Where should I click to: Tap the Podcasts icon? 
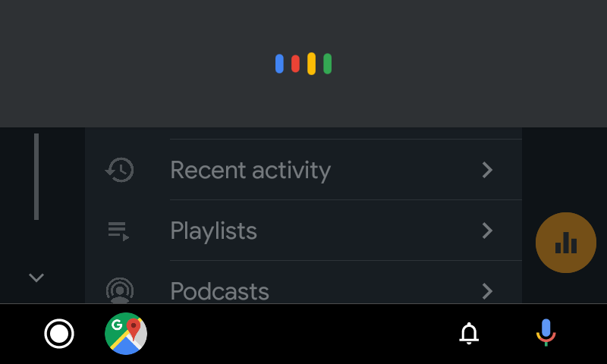pyautogui.click(x=119, y=290)
